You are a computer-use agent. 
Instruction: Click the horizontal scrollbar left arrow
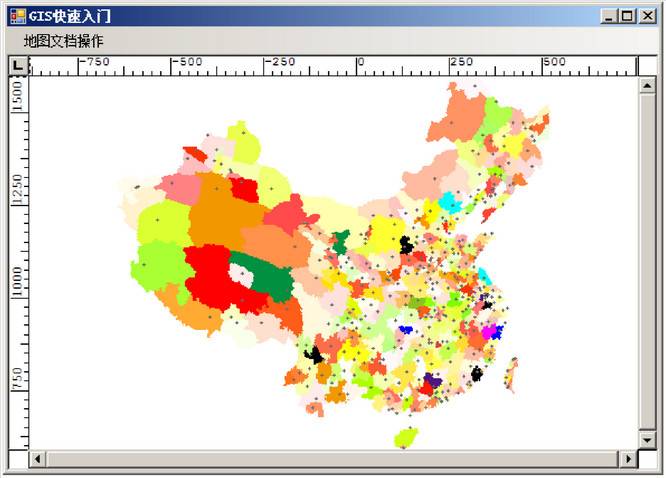(x=37, y=459)
